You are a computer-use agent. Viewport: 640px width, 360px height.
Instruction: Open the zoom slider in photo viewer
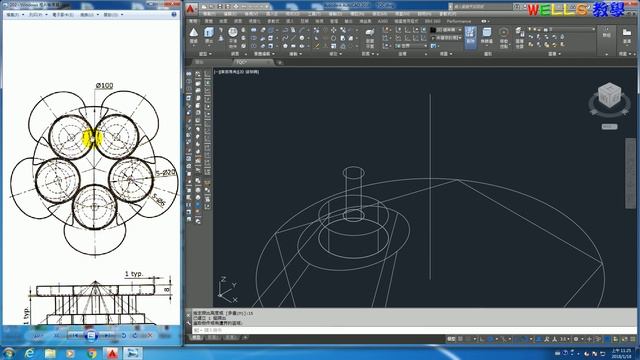[x=37, y=336]
